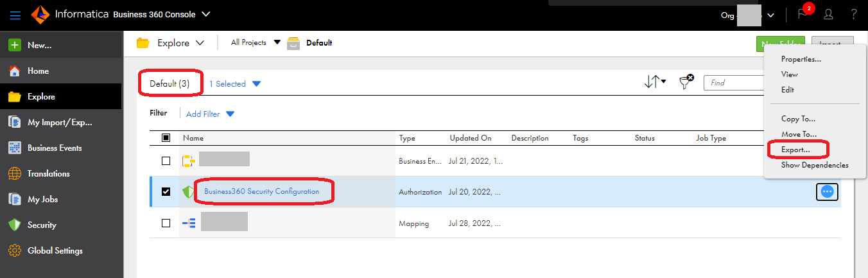This screenshot has height=278, width=868.
Task: Open the Add Filter dropdown
Action: (210, 114)
